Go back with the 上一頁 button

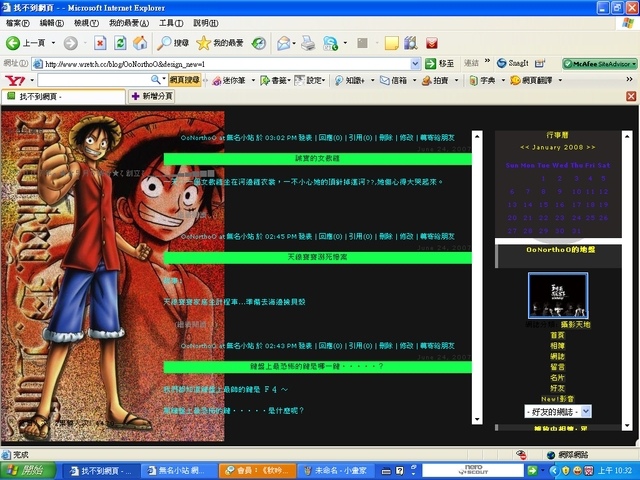(25, 43)
